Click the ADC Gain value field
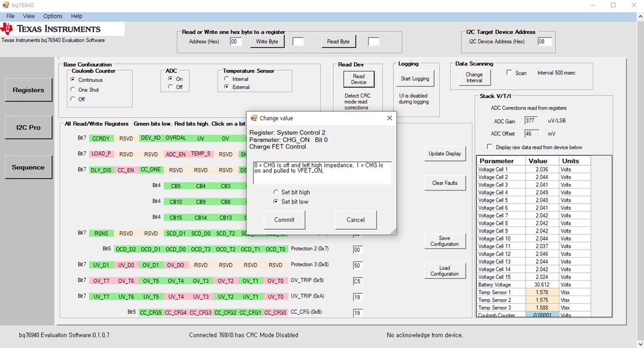The height and width of the screenshot is (348, 644). coord(531,120)
